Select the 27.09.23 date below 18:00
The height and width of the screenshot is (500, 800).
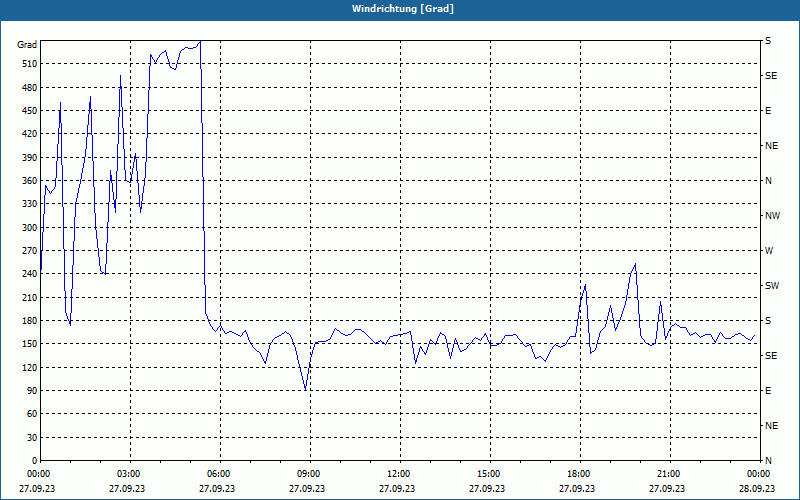577,488
